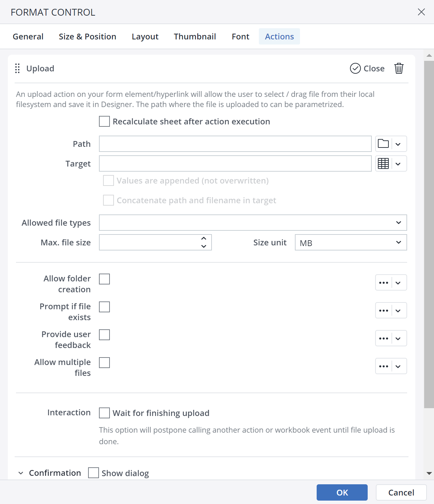The height and width of the screenshot is (504, 434).
Task: Go to the Font tab
Action: point(240,36)
